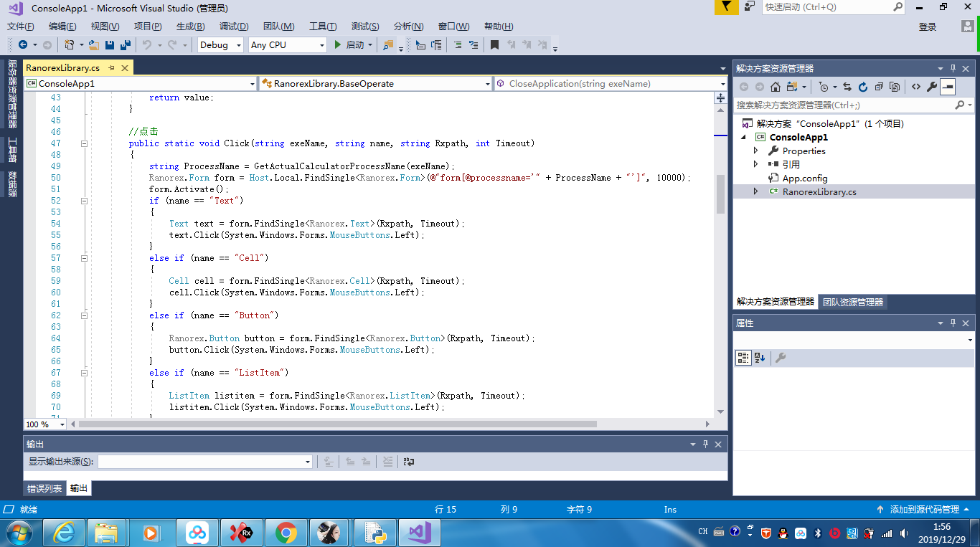Image resolution: width=980 pixels, height=547 pixels.
Task: Open the 文件(F) menu
Action: pyautogui.click(x=21, y=27)
